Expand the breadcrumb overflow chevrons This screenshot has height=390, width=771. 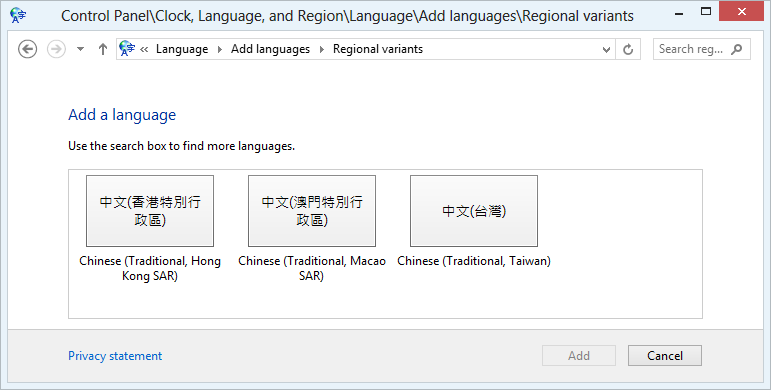coord(144,49)
